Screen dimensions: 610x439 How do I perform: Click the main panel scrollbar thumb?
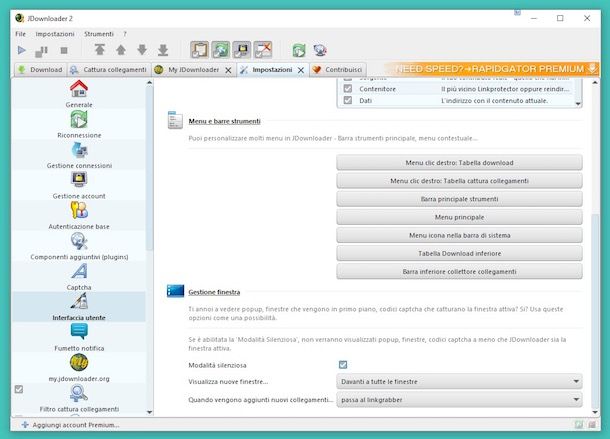pos(595,310)
